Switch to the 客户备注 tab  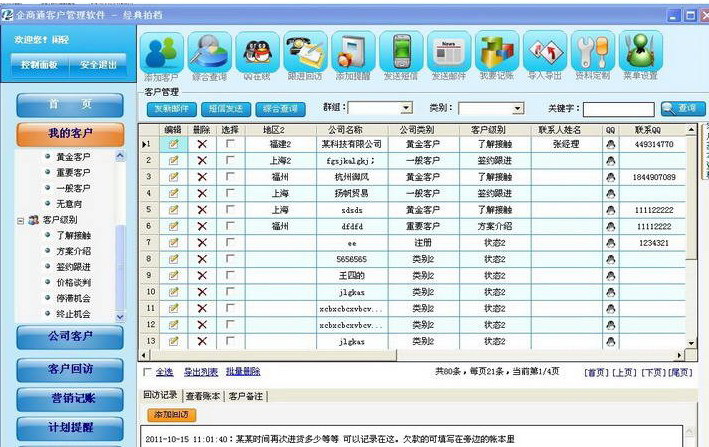click(246, 396)
